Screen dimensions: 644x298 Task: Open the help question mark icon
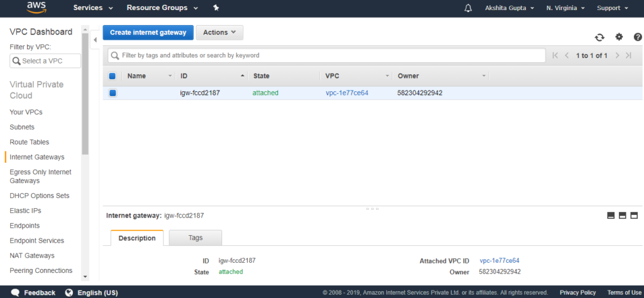(x=638, y=37)
